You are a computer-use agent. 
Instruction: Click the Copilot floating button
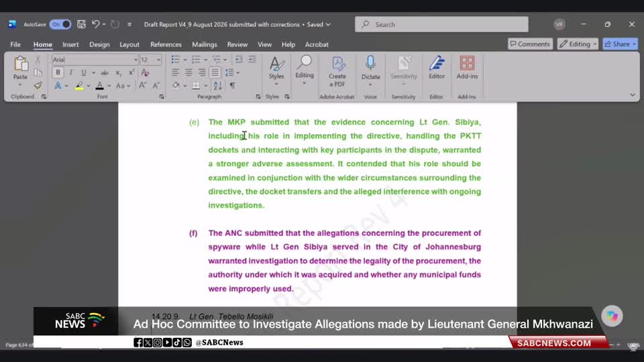point(612,316)
